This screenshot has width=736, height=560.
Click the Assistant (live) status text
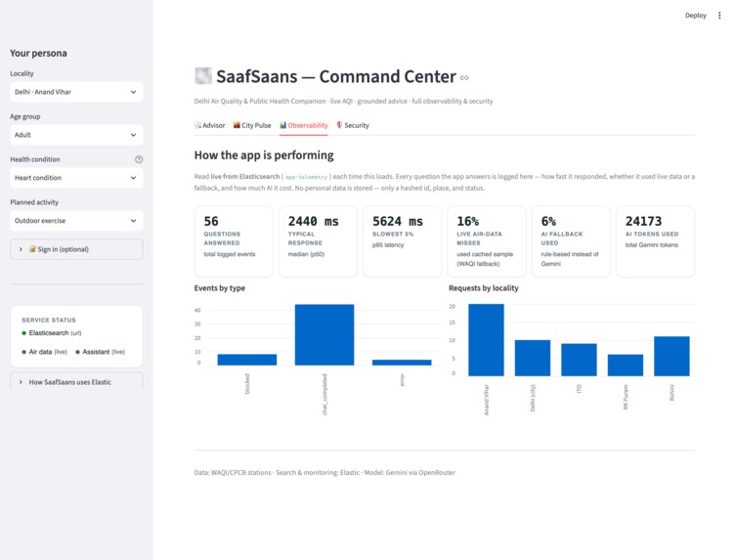pos(104,352)
